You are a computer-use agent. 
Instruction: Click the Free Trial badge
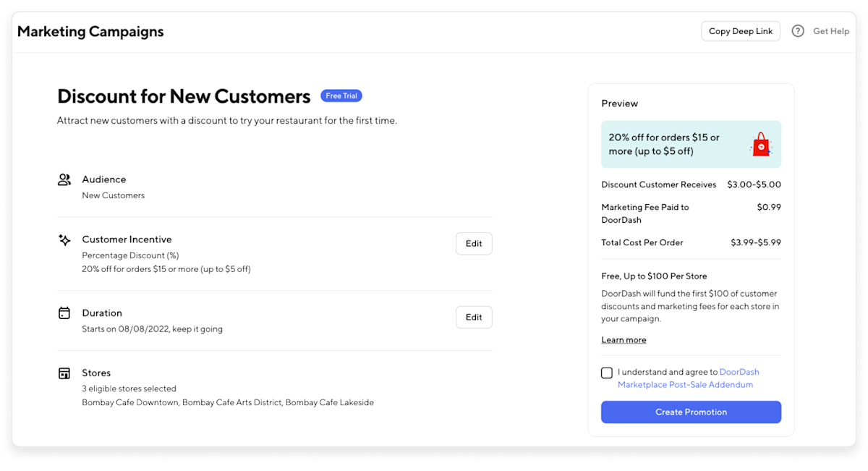pyautogui.click(x=341, y=96)
